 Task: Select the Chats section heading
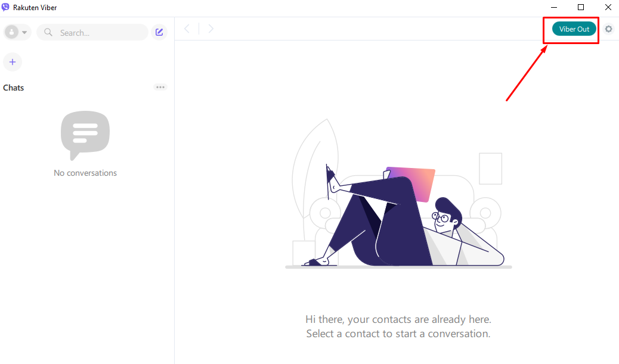(x=14, y=88)
